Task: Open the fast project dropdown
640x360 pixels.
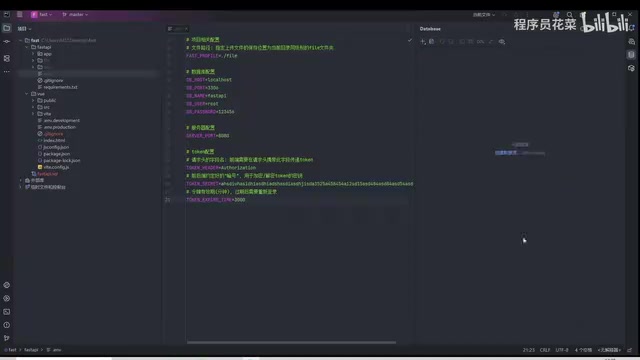Action: [42, 15]
